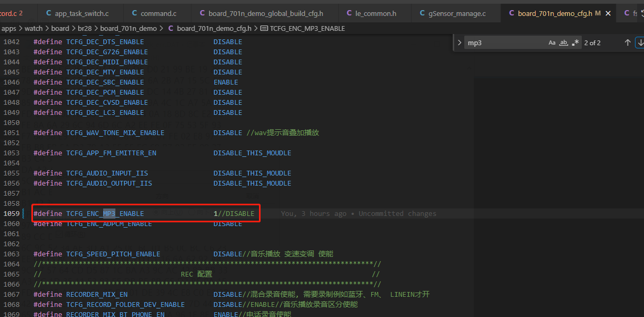Open the command.c tab
644x317 pixels.
157,13
